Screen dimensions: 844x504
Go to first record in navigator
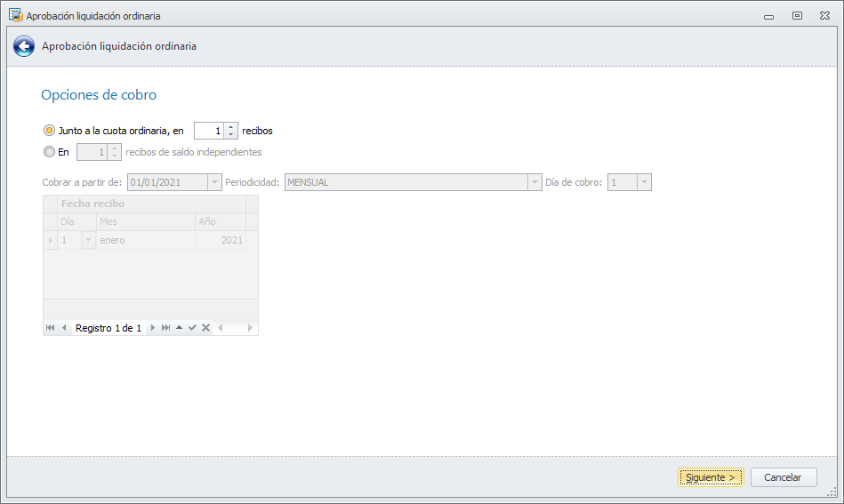pos(50,328)
